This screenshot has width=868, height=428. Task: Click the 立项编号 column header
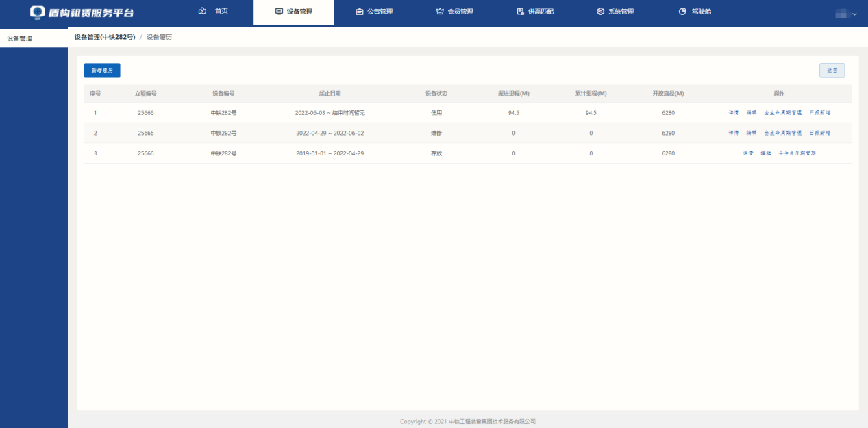[146, 93]
